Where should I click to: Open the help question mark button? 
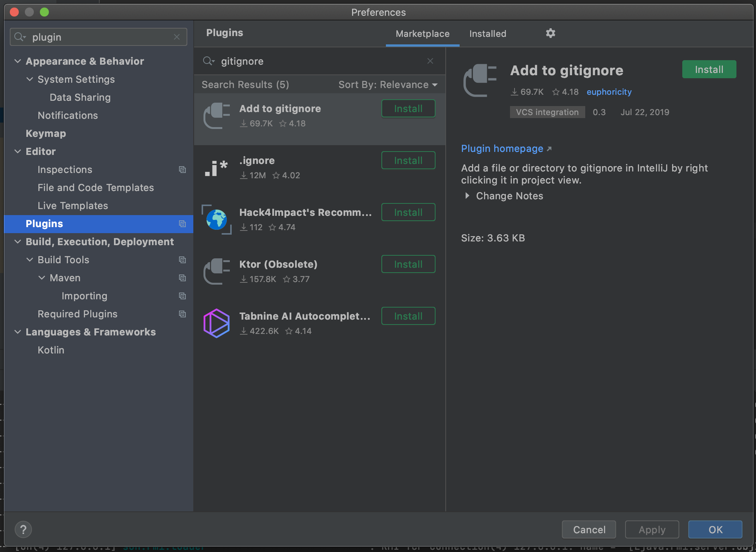click(x=23, y=529)
